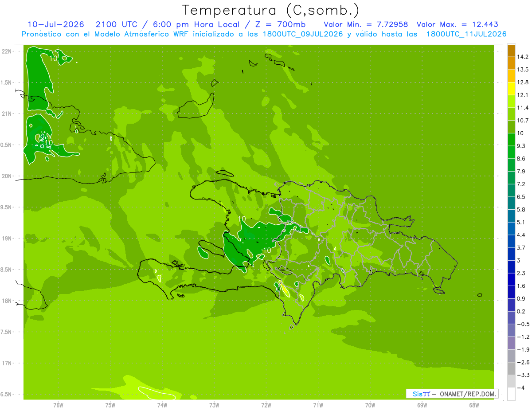Click the '1.5N' latitude label
The image size is (532, 411).
tap(6, 82)
